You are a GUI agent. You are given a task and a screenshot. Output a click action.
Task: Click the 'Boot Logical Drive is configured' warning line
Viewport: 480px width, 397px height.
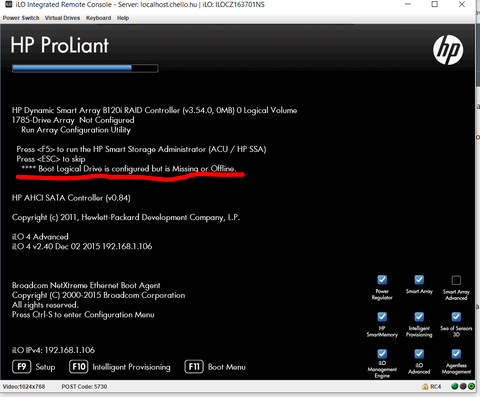coord(129,169)
